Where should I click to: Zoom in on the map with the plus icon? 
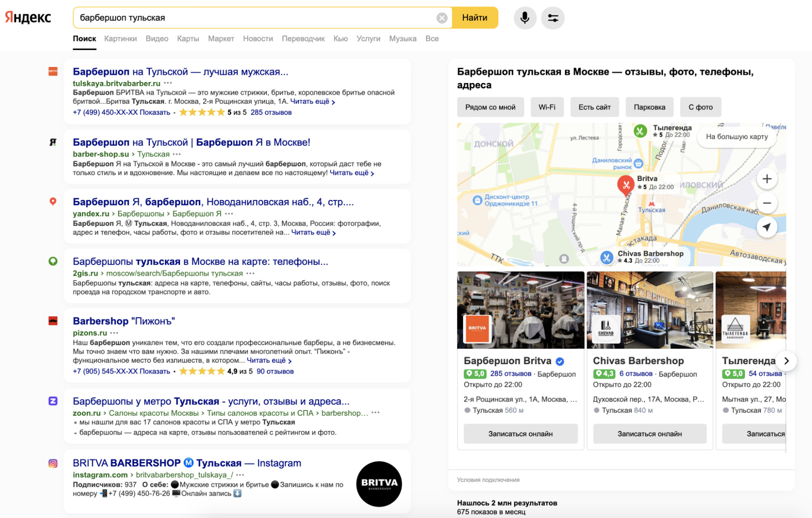(767, 179)
